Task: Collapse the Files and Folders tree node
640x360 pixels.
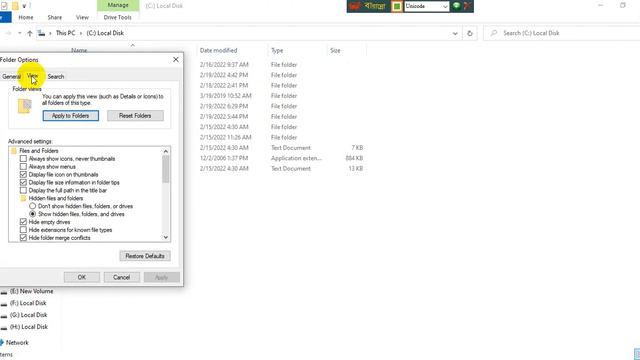Action: pos(39,151)
